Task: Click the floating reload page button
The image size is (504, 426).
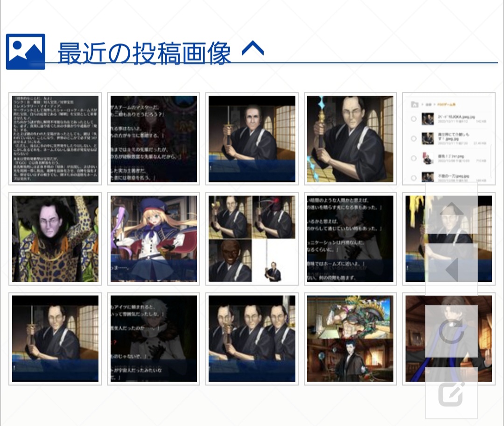Action: click(x=451, y=331)
